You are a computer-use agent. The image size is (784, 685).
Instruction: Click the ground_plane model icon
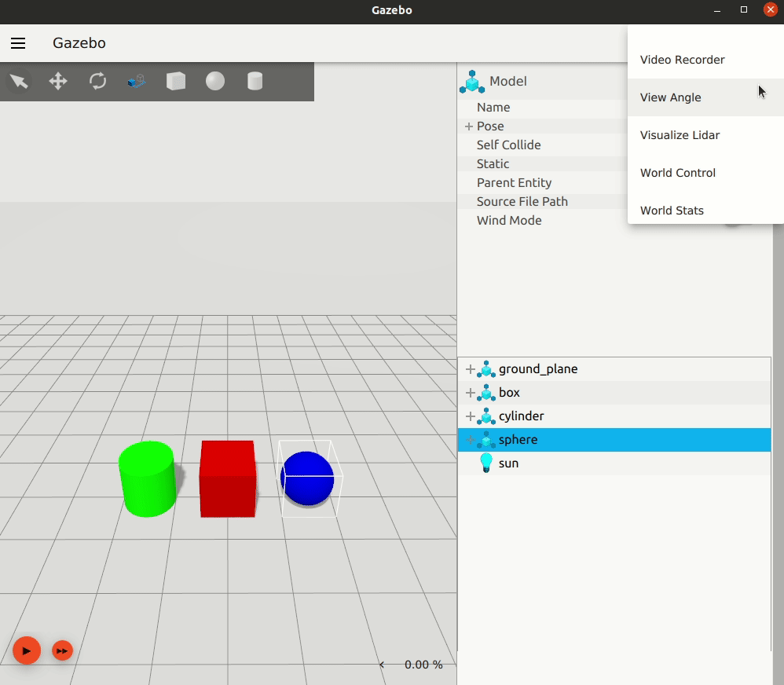(486, 369)
